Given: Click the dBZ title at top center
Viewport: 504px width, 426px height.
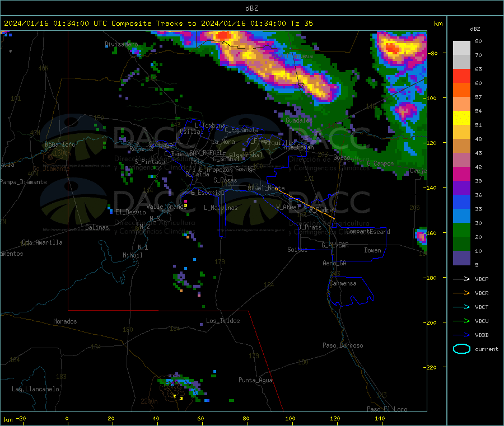Looking at the screenshot, I should (251, 8).
